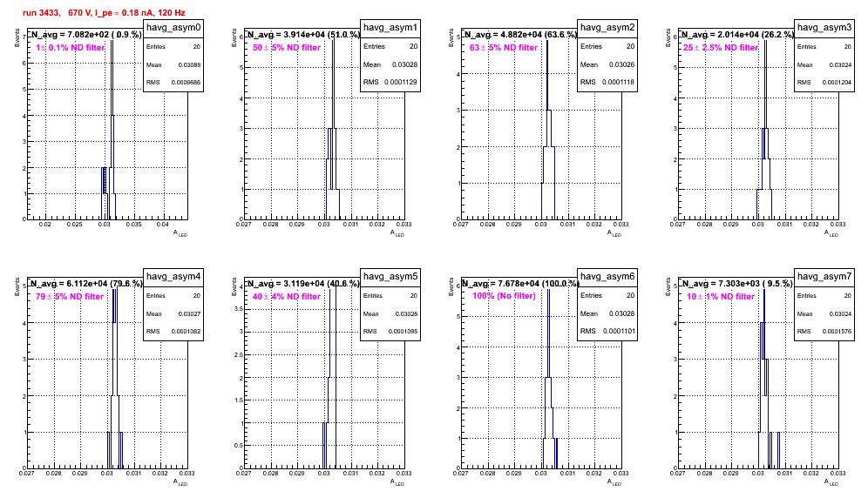Viewport: 868px width, 498px height.
Task: Select the havg_asym3 stats box title
Action: click(x=824, y=28)
